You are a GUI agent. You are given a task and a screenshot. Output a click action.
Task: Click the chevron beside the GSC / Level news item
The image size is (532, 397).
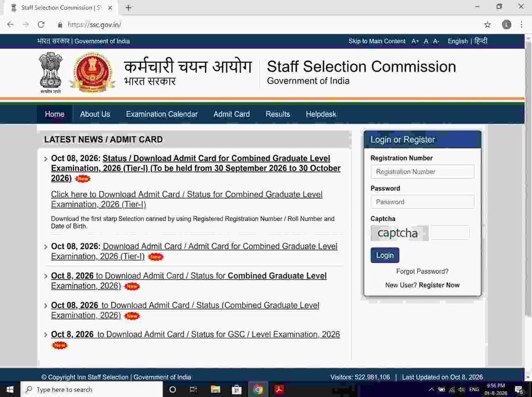click(46, 335)
